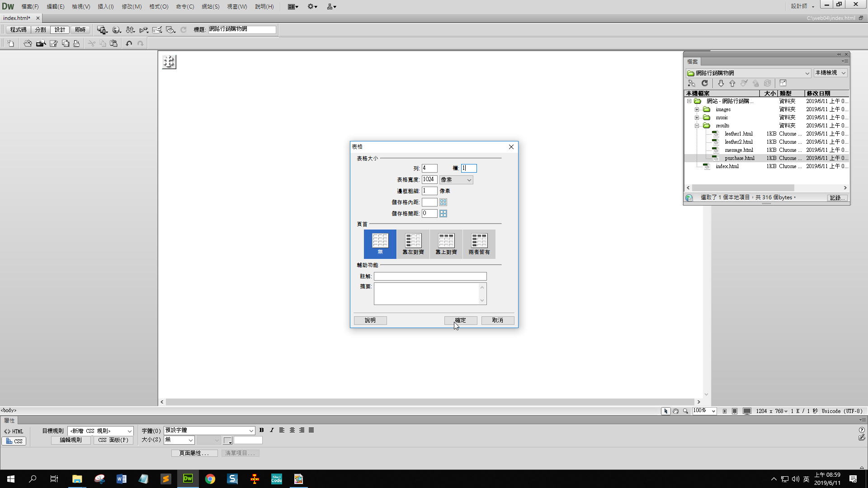Refresh the Files panel list

[704, 83]
